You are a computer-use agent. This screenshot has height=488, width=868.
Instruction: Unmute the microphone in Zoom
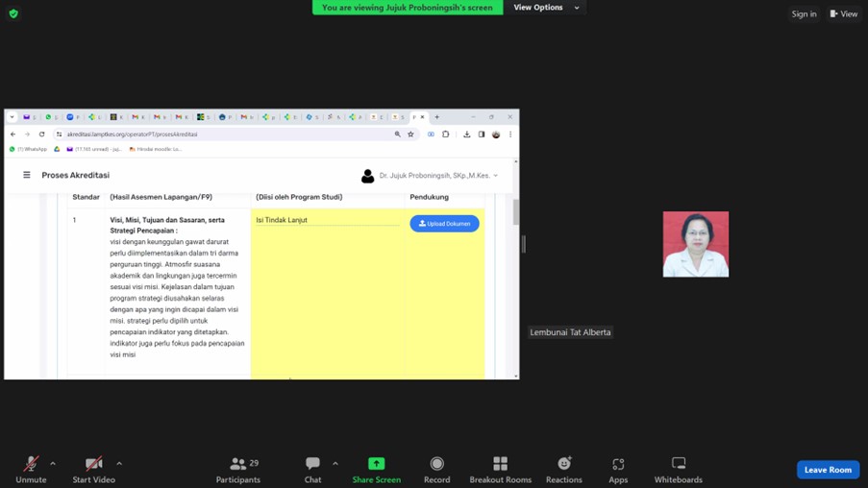(x=31, y=470)
